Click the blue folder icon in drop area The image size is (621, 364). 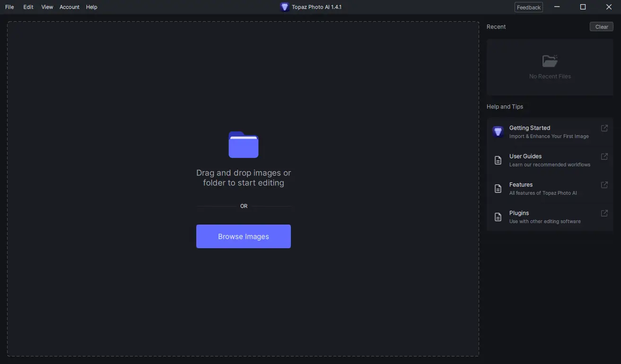coord(244,145)
